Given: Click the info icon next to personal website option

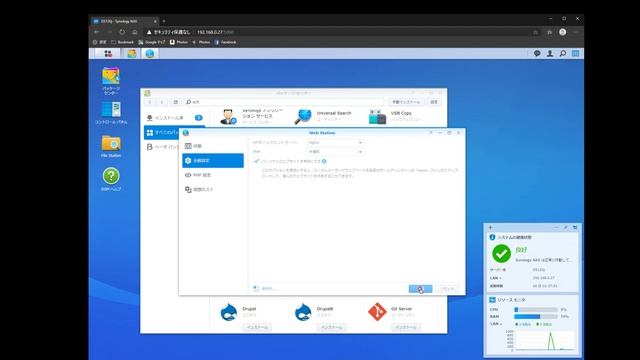Looking at the screenshot, I should (x=324, y=161).
